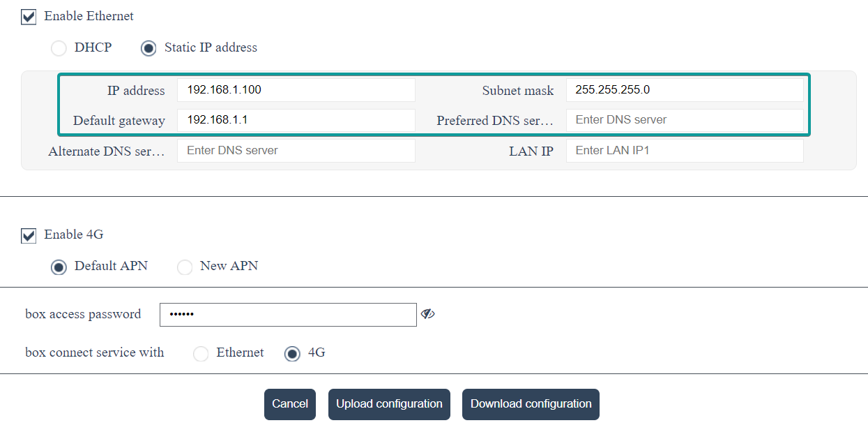Choose the Default APN option
Image resolution: width=868 pixels, height=446 pixels.
pos(59,267)
